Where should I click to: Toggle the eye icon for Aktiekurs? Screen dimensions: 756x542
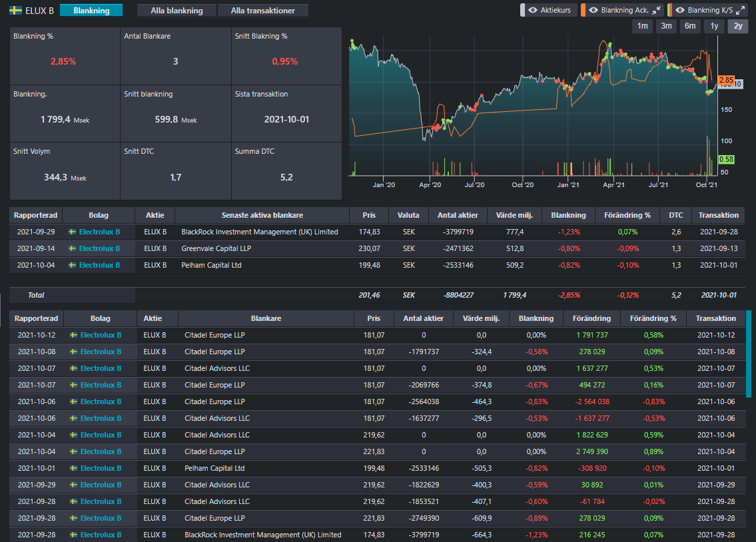[x=533, y=10]
